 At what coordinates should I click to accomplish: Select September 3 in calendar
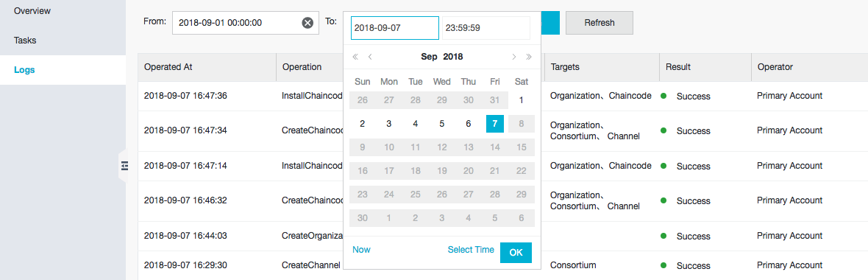389,124
